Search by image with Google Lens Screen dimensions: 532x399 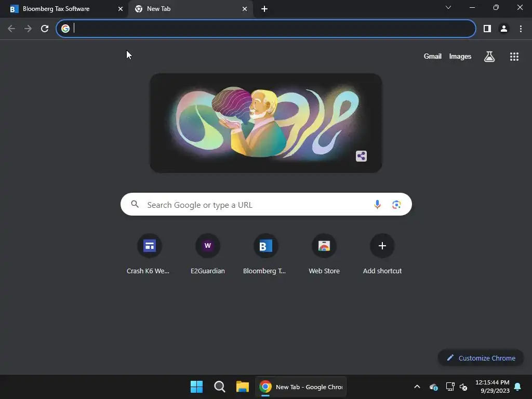396,204
